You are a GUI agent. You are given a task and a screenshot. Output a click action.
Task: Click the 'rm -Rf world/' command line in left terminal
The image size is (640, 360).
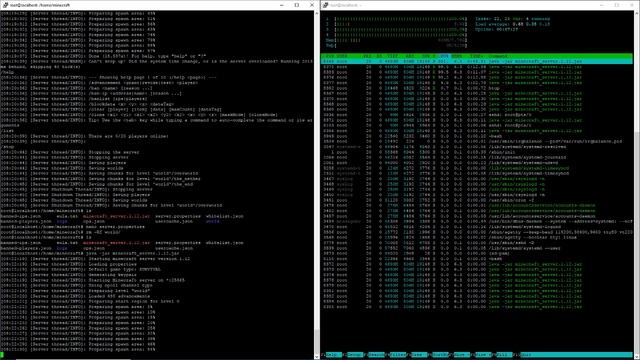(x=60, y=232)
